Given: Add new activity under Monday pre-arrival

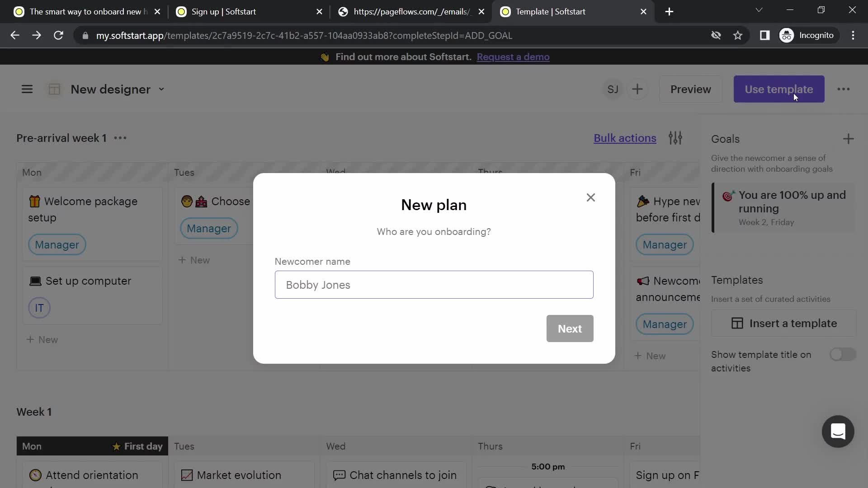Looking at the screenshot, I should click(42, 340).
